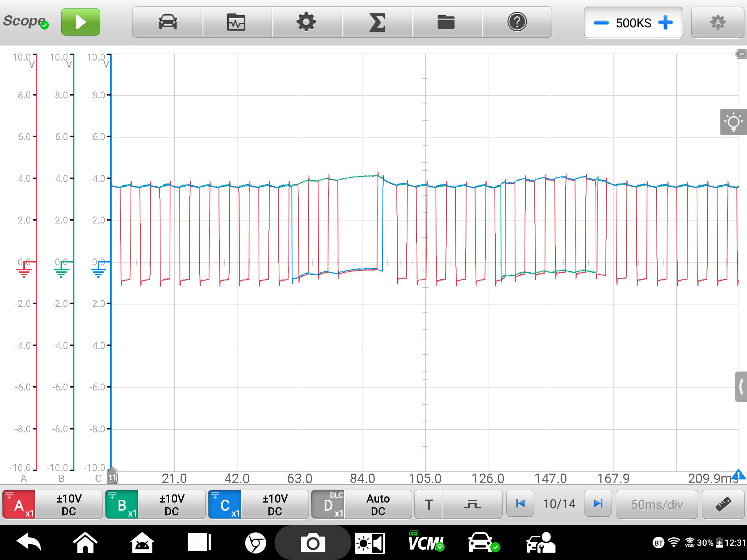This screenshot has width=747, height=560.
Task: Open the vehicle menu car icon
Action: tap(167, 22)
